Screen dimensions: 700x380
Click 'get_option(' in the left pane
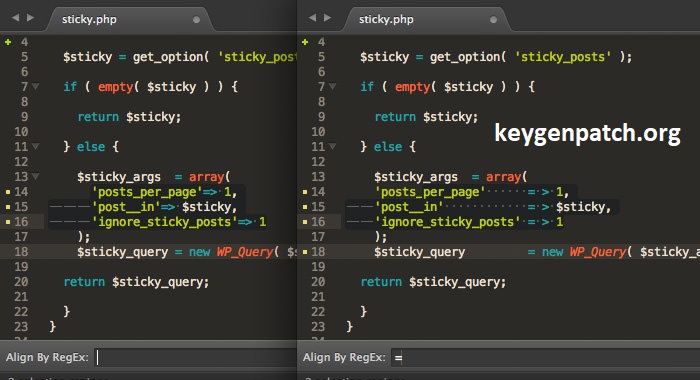tap(171, 58)
